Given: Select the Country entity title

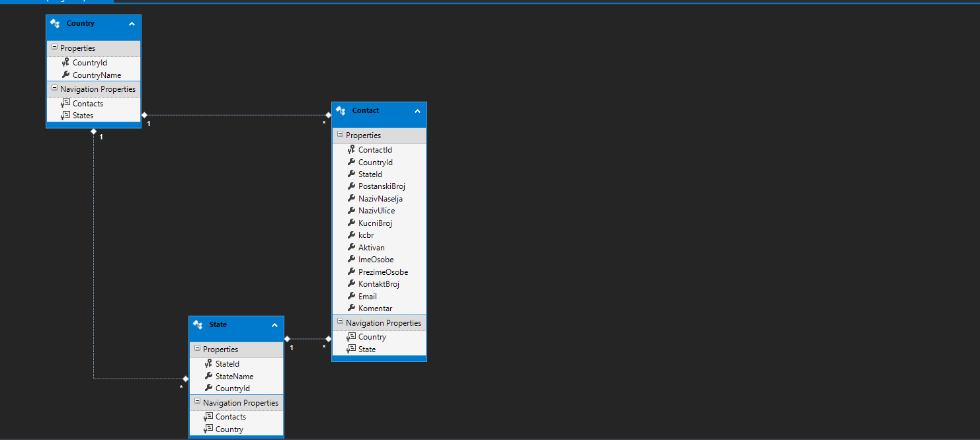Looking at the screenshot, I should (81, 24).
